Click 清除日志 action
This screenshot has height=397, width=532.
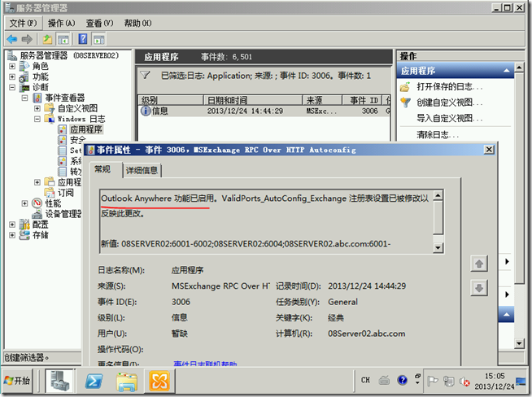click(438, 135)
